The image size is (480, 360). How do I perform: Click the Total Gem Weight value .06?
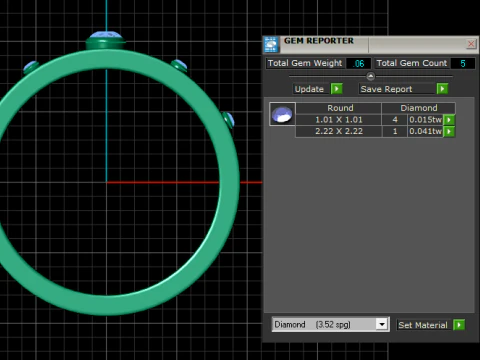pos(358,63)
